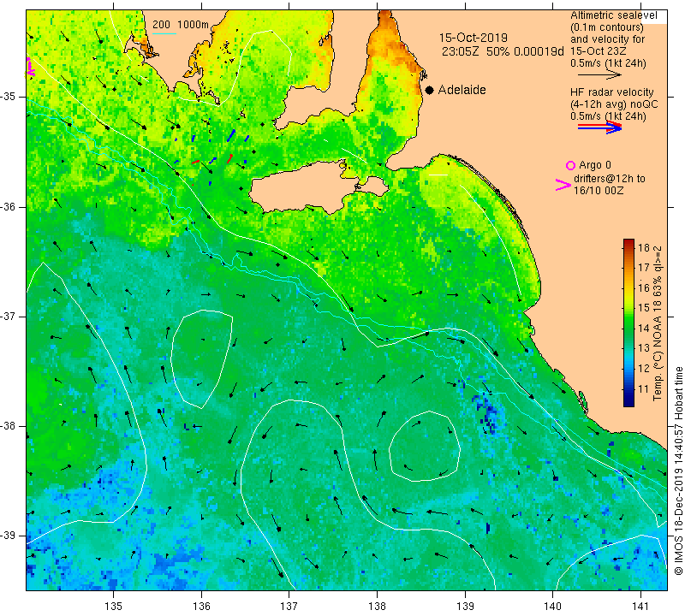The width and height of the screenshot is (685, 616).
Task: Click the colorbar value 11
Action: point(644,388)
